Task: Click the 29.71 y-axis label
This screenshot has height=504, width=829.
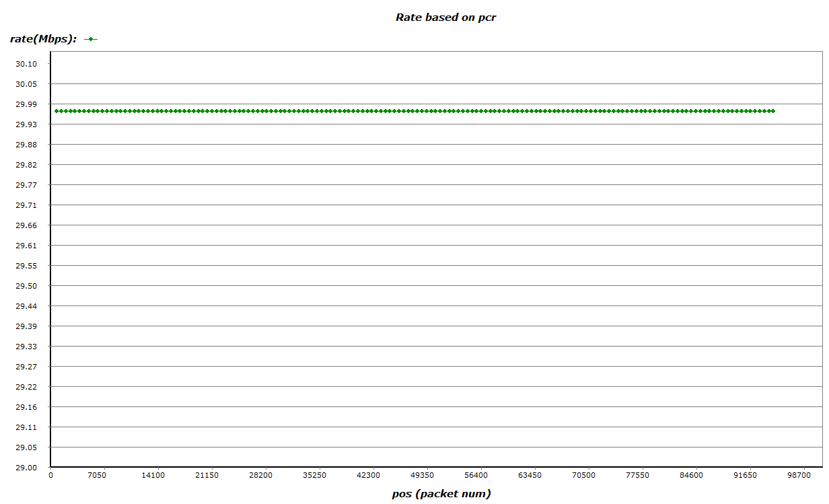Action: (x=26, y=205)
